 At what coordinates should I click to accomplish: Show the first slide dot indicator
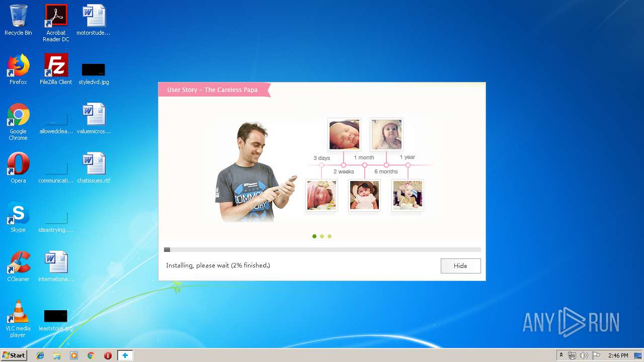[314, 236]
